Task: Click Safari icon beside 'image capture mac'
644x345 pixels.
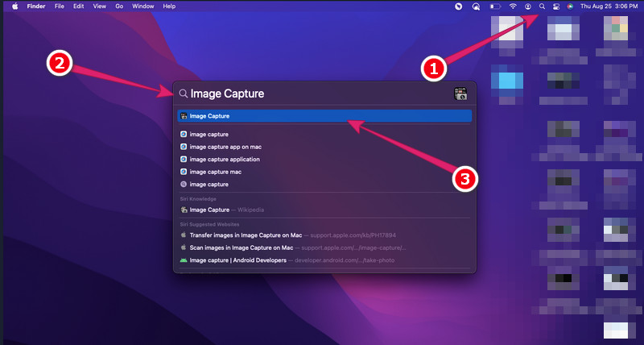Action: 184,172
